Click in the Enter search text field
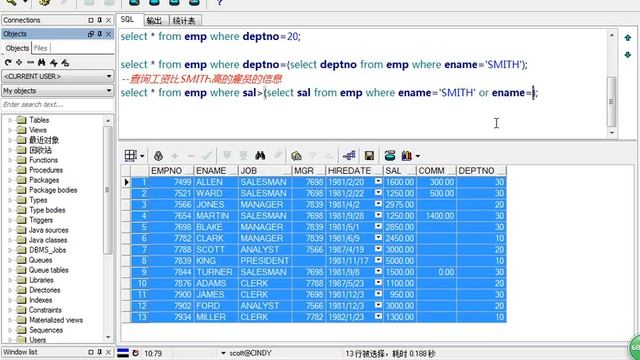 coord(58,104)
